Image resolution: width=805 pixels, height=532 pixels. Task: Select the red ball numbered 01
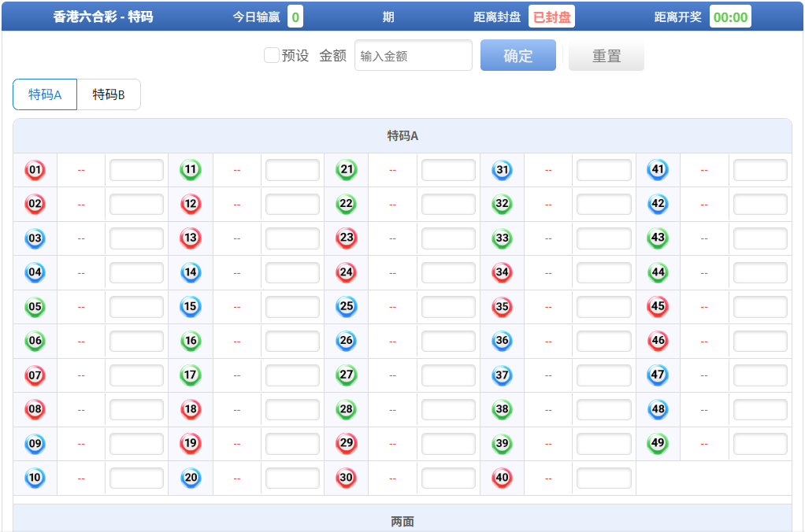(35, 169)
